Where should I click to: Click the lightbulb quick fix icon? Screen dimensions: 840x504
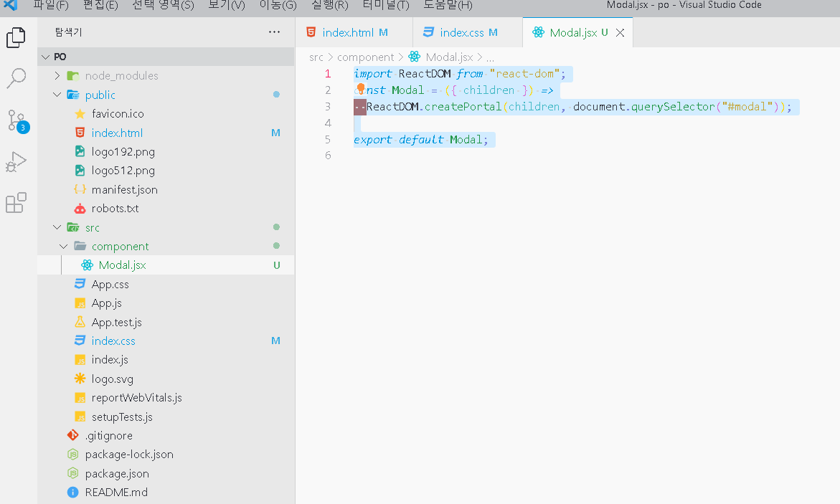tap(361, 88)
